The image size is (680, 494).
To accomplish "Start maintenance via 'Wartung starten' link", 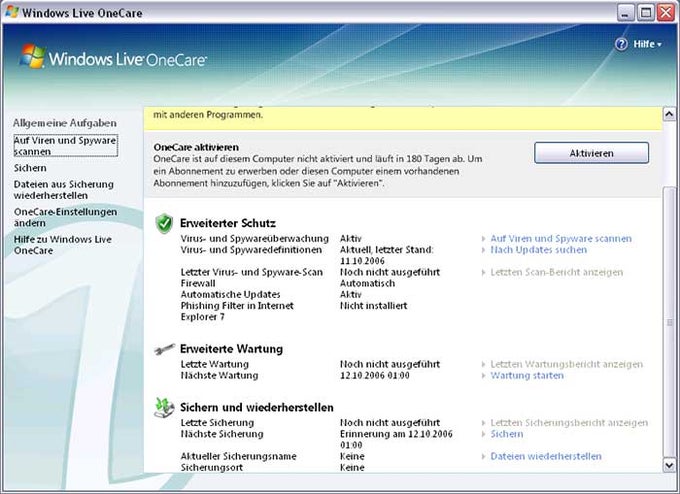I will [527, 376].
